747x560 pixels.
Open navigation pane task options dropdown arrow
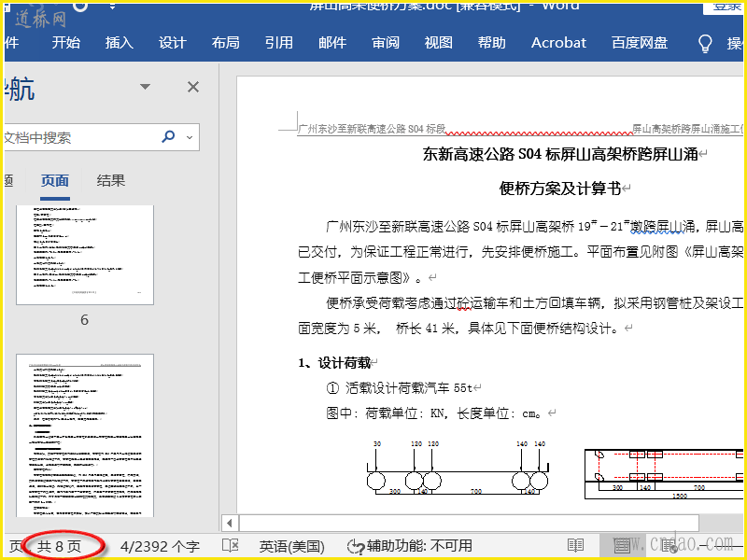145,87
